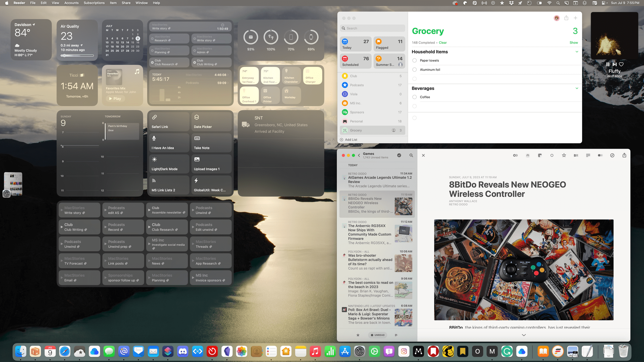Screen dimensions: 644x362
Task: Select GlobalUtil Week C shortcut icon
Action: pyautogui.click(x=197, y=180)
